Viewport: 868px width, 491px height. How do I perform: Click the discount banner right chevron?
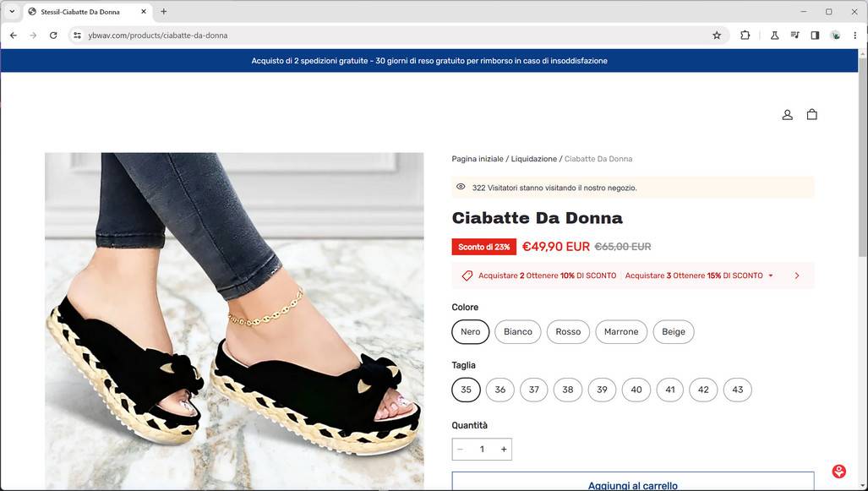coord(797,276)
